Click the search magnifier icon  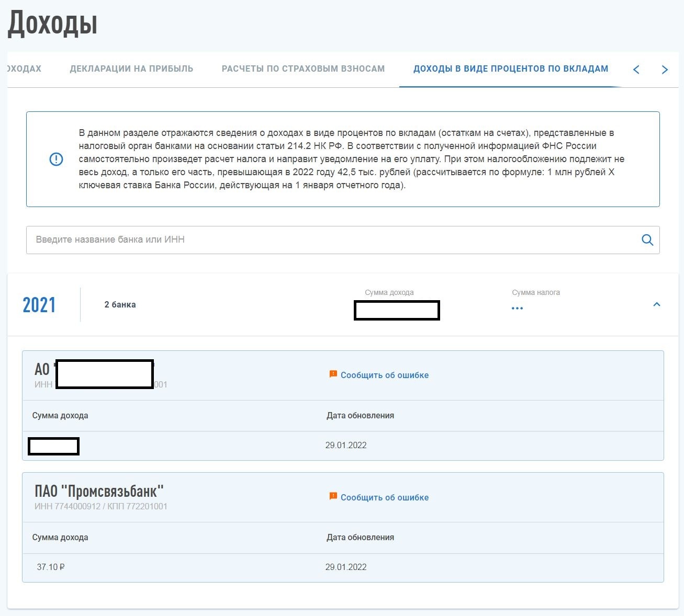[647, 240]
